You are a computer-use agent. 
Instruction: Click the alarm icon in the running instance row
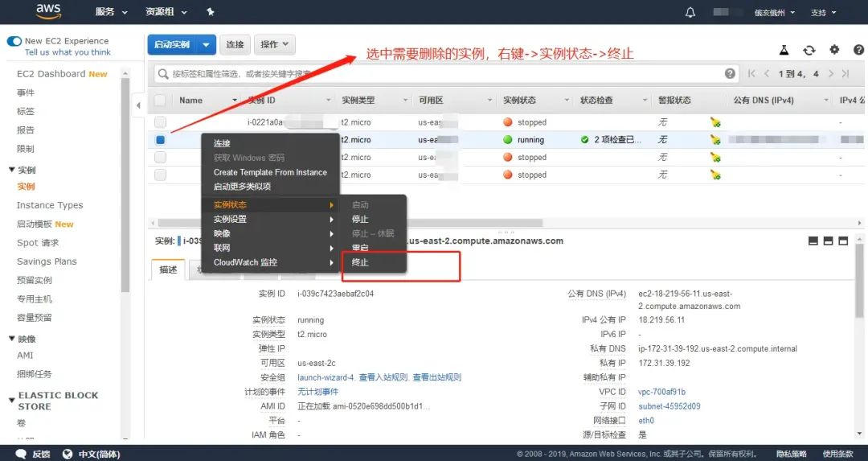tap(715, 140)
